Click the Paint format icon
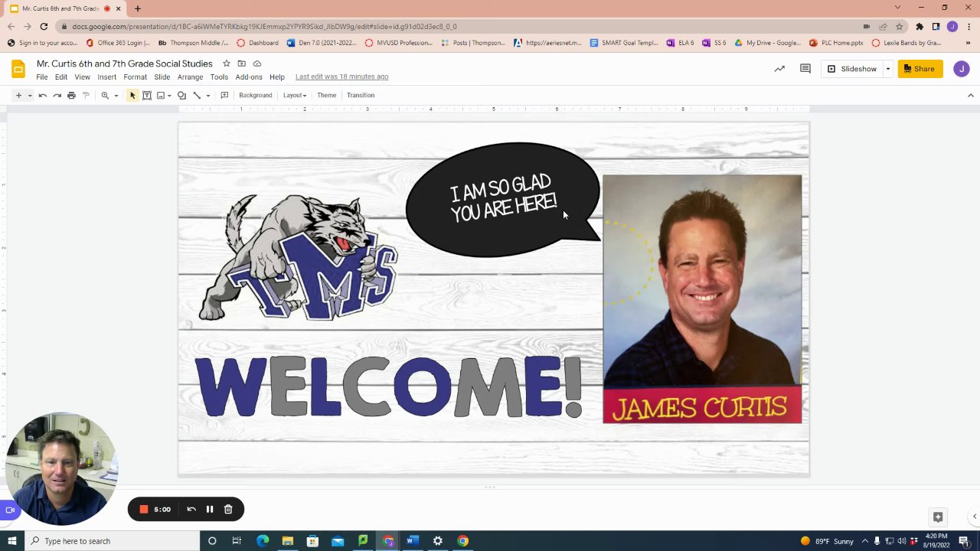 (86, 96)
